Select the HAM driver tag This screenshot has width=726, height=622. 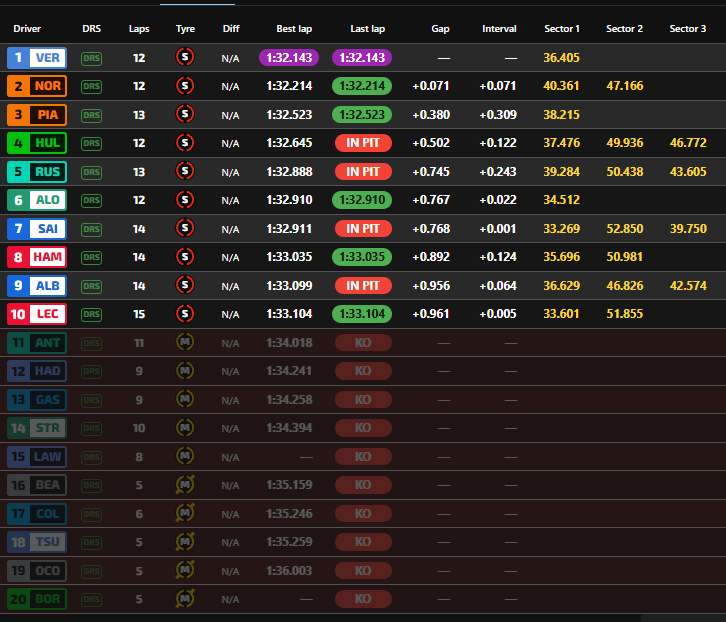tap(37, 257)
